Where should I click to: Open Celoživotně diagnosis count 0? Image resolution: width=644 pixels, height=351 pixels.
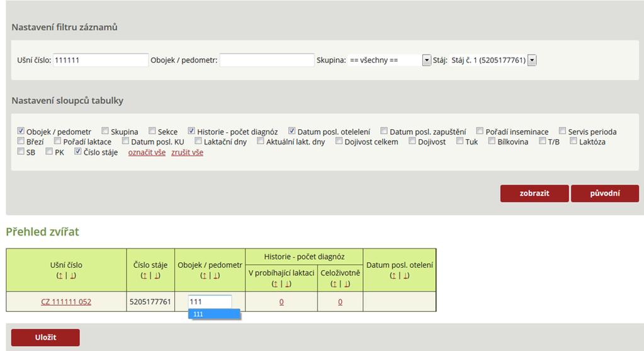point(340,302)
